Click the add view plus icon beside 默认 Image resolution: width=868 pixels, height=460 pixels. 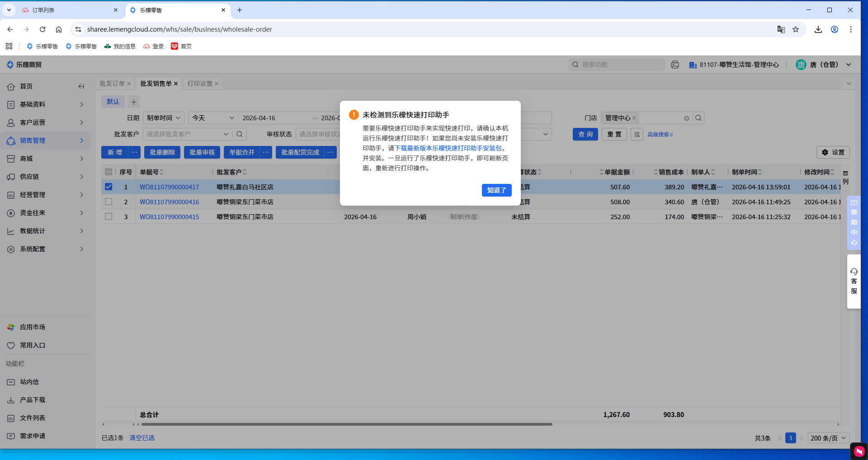click(134, 102)
